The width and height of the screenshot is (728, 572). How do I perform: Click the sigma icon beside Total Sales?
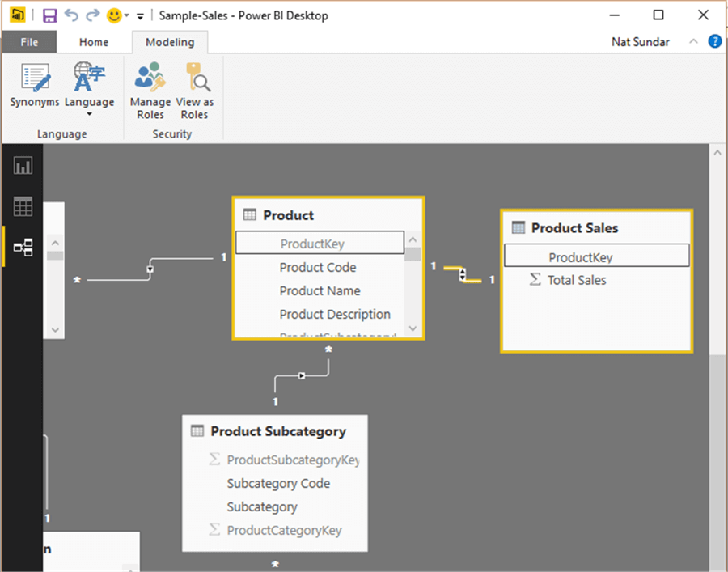pyautogui.click(x=535, y=279)
